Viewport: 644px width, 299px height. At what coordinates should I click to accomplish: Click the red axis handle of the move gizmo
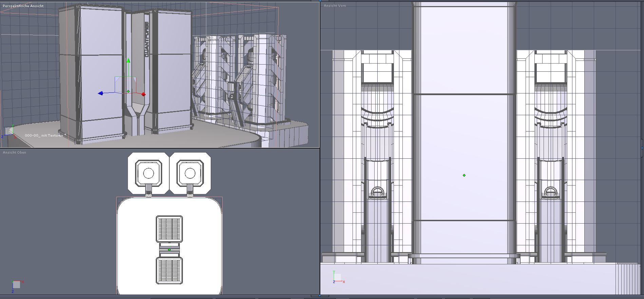click(144, 94)
